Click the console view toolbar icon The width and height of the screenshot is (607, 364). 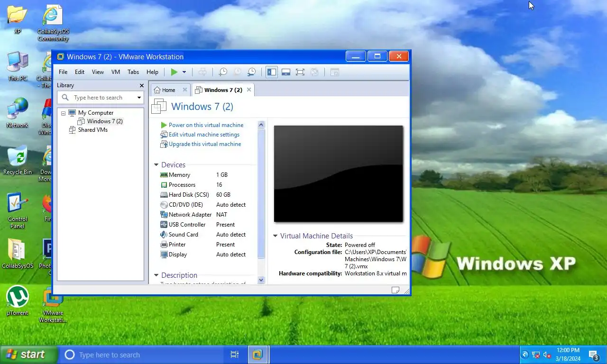[335, 72]
